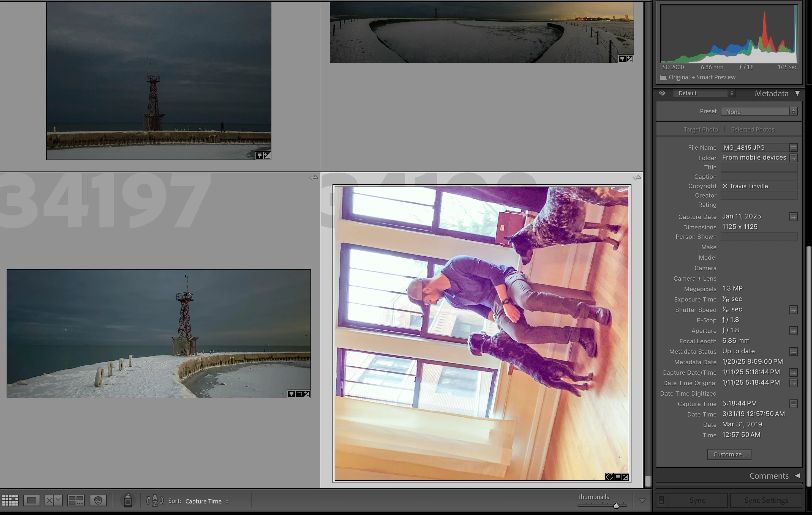
Task: Adjust the Thumbnails size slider
Action: (x=616, y=506)
